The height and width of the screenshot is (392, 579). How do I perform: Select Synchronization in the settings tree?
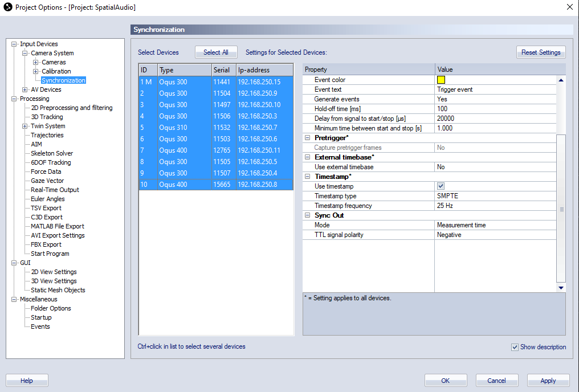[63, 80]
